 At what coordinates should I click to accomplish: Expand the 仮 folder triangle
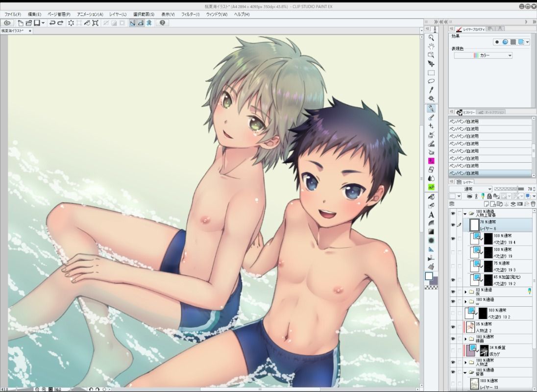pos(465,292)
